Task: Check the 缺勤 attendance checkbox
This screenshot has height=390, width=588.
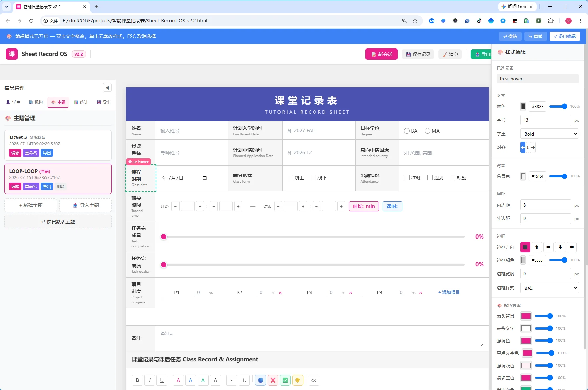Action: (x=453, y=178)
